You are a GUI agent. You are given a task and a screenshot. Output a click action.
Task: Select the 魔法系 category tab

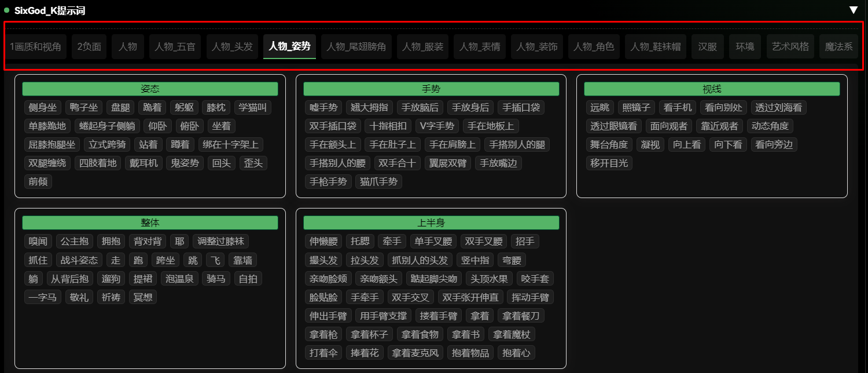[838, 47]
